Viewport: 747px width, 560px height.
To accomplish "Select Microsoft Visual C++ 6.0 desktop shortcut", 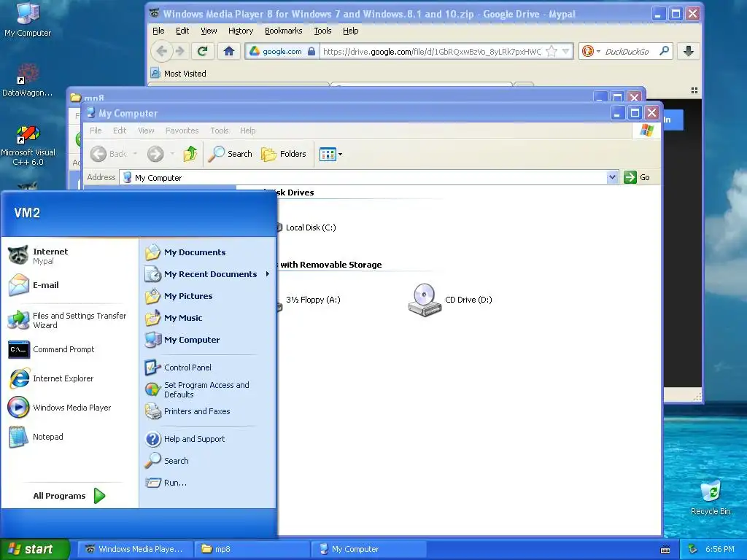I will click(x=28, y=146).
